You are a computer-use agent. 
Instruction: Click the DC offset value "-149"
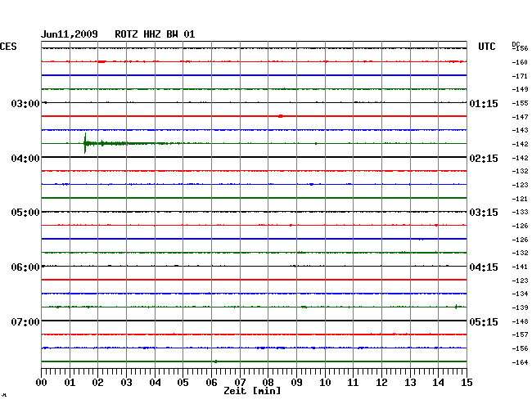[520, 89]
